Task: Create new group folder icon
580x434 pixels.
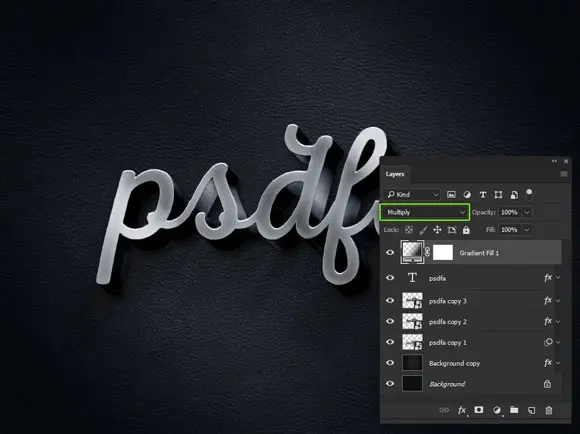Action: pyautogui.click(x=514, y=410)
